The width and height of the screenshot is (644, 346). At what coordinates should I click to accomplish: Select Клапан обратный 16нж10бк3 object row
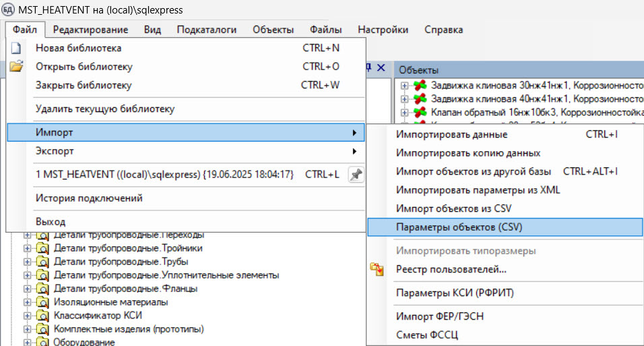point(537,113)
